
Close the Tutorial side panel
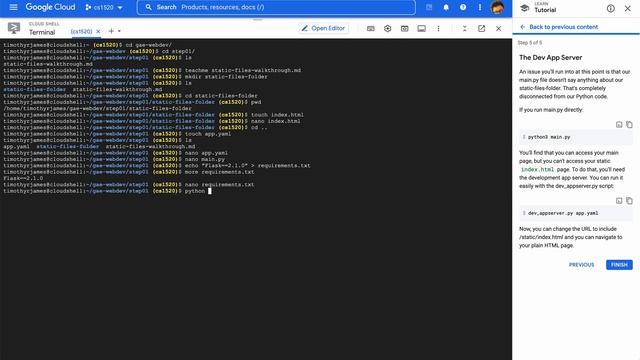coord(627,8)
